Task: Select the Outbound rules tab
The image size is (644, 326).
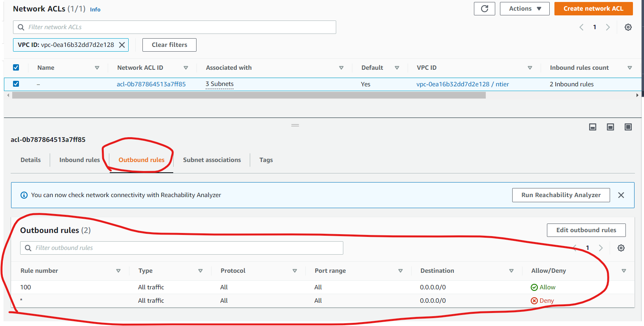Action: (x=142, y=160)
